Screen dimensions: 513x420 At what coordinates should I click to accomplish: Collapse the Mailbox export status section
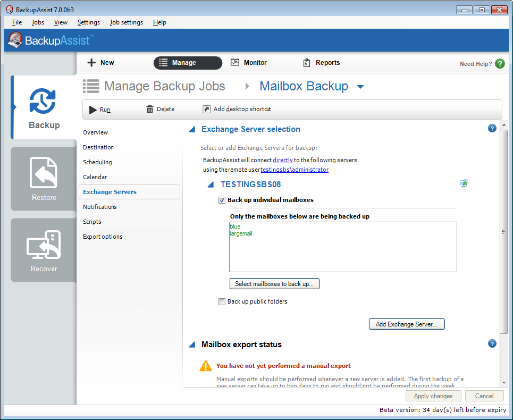click(192, 345)
